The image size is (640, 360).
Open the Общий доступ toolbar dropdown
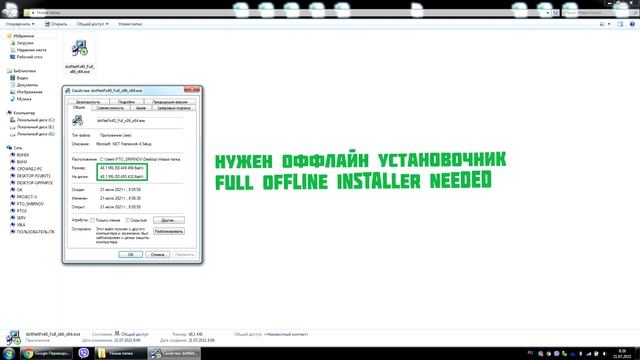pos(93,24)
